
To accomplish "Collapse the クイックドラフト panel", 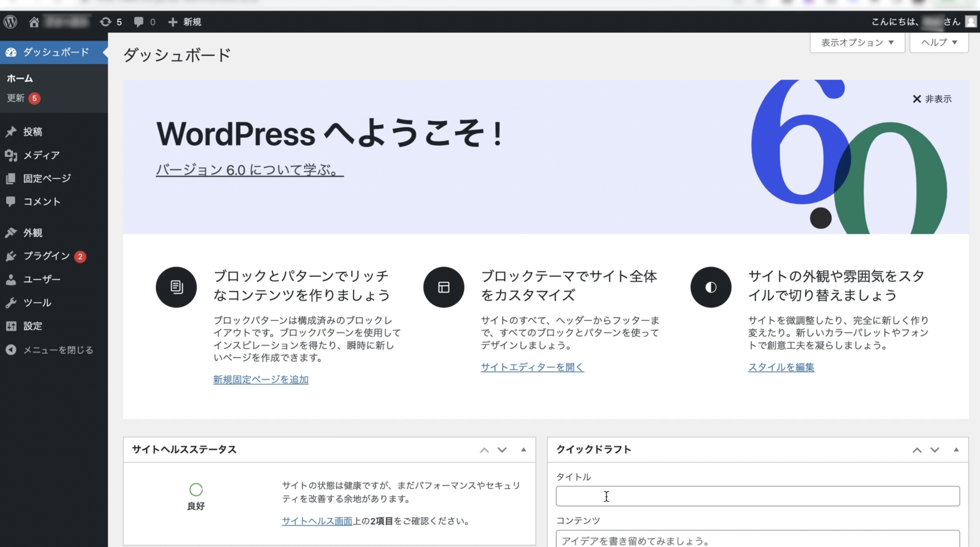I will 956,449.
